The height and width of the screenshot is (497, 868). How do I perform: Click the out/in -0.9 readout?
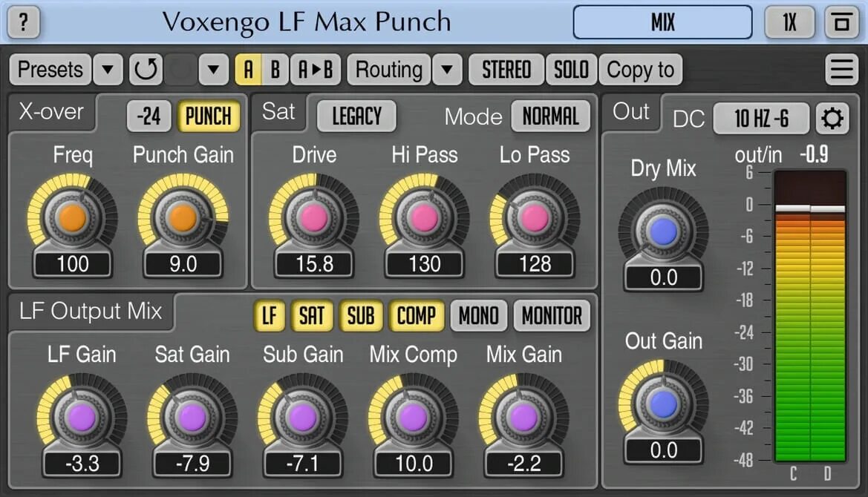tap(782, 155)
